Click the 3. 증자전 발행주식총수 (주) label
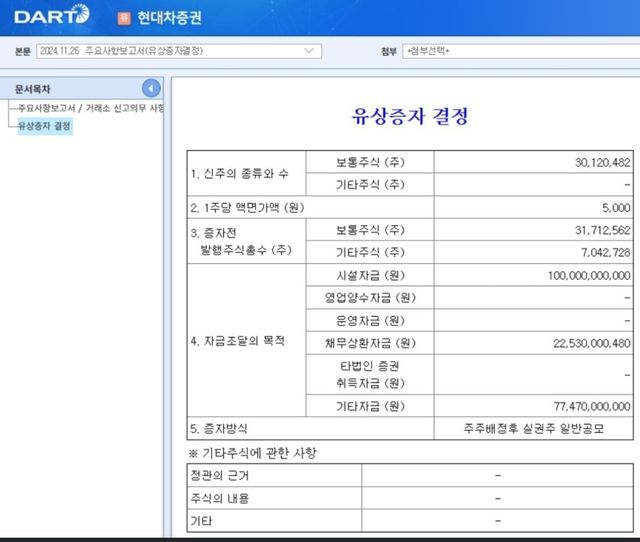640x542 pixels. point(241,241)
